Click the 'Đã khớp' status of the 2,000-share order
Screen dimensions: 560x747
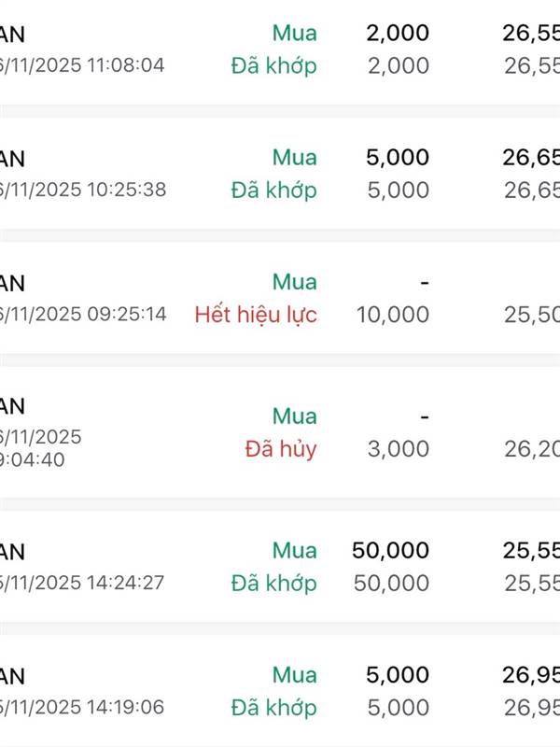coord(273,65)
